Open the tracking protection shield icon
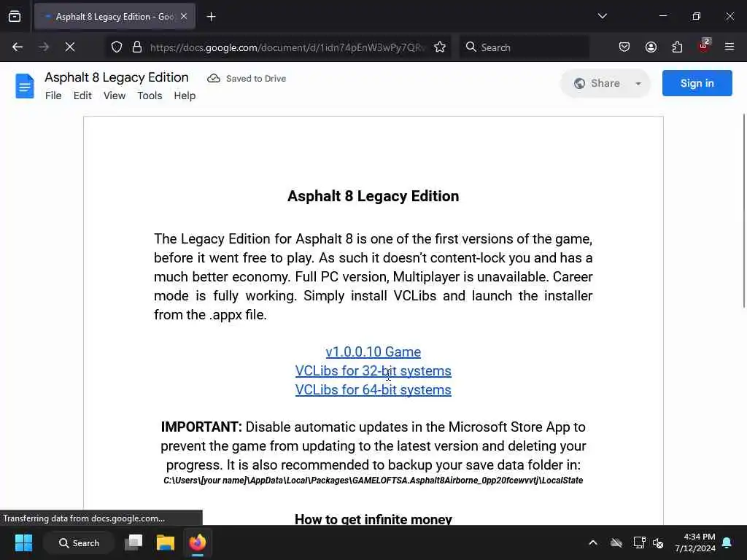747x560 pixels. click(x=117, y=47)
